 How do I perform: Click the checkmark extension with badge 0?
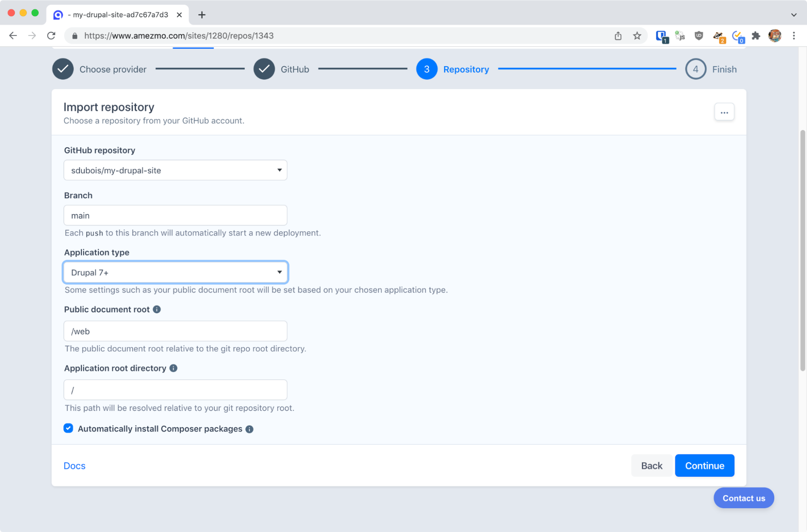click(738, 37)
